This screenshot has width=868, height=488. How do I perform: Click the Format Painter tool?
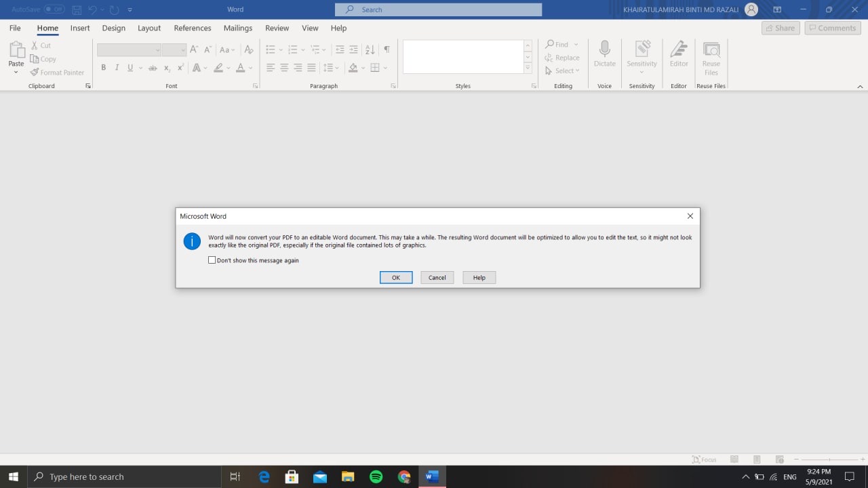(x=57, y=73)
